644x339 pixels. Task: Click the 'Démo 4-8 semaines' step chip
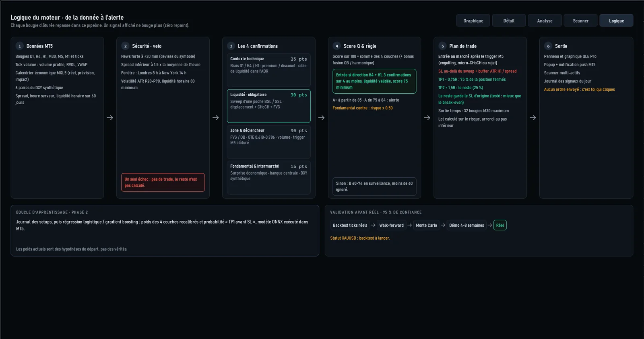[466, 225]
